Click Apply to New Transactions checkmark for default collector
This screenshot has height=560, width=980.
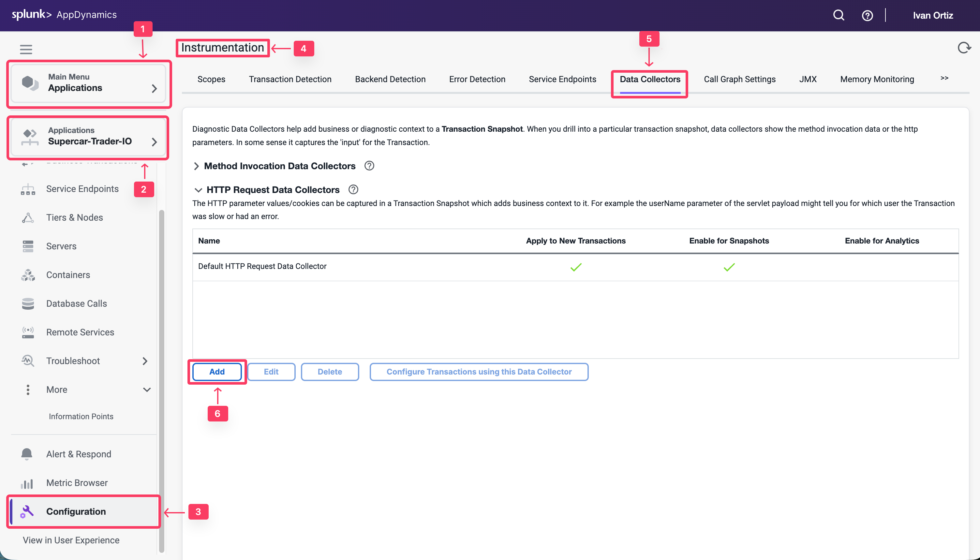(576, 267)
